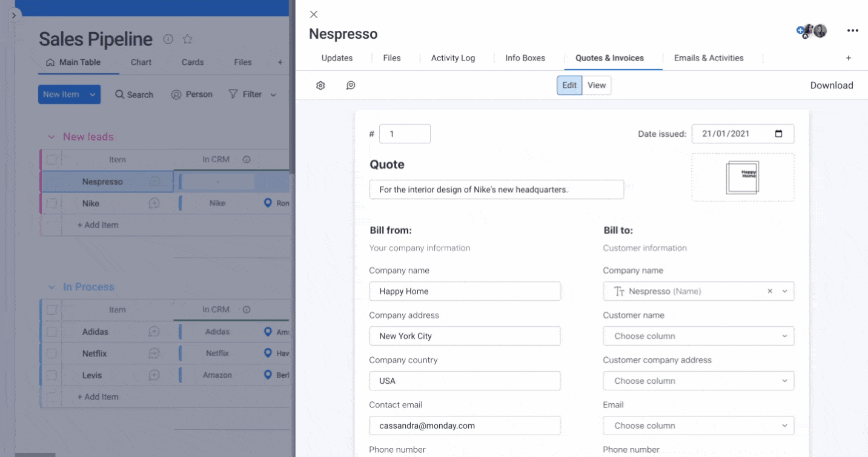Image resolution: width=868 pixels, height=457 pixels.
Task: Open the feedback chat bubble icon
Action: point(351,85)
